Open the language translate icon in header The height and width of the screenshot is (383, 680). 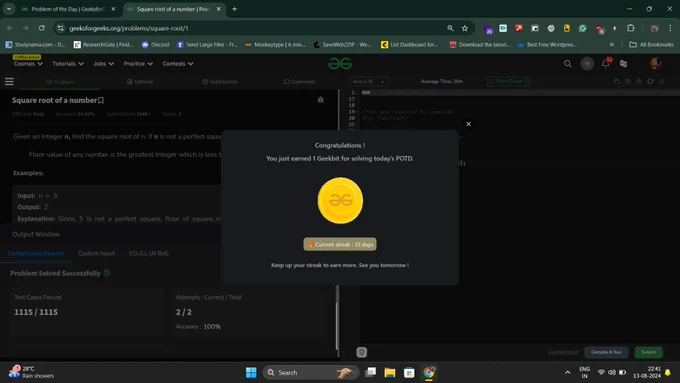624,64
